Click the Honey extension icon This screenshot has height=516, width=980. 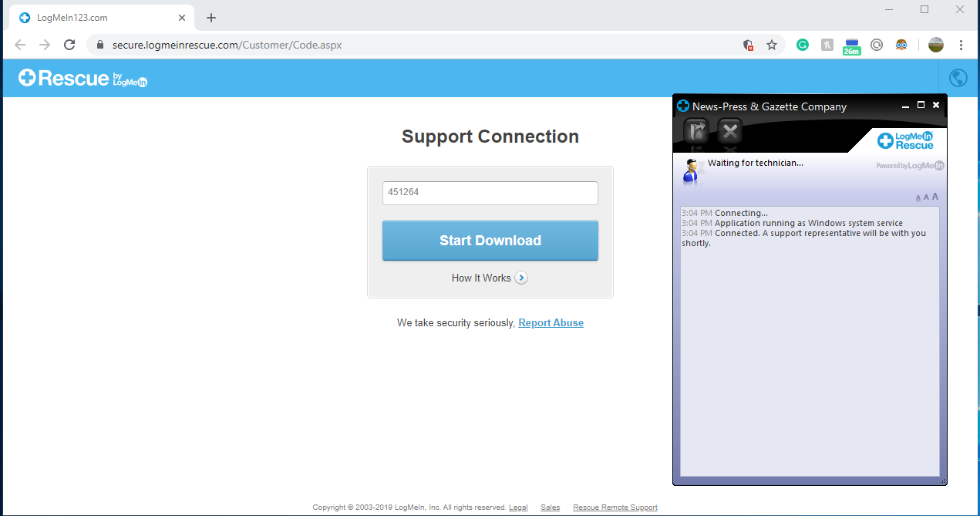827,45
